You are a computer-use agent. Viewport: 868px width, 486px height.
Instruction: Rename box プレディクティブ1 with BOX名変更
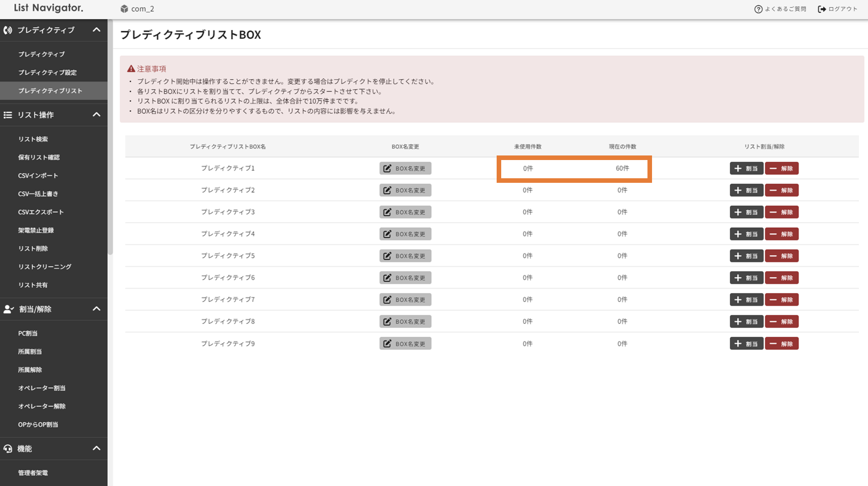click(x=405, y=168)
